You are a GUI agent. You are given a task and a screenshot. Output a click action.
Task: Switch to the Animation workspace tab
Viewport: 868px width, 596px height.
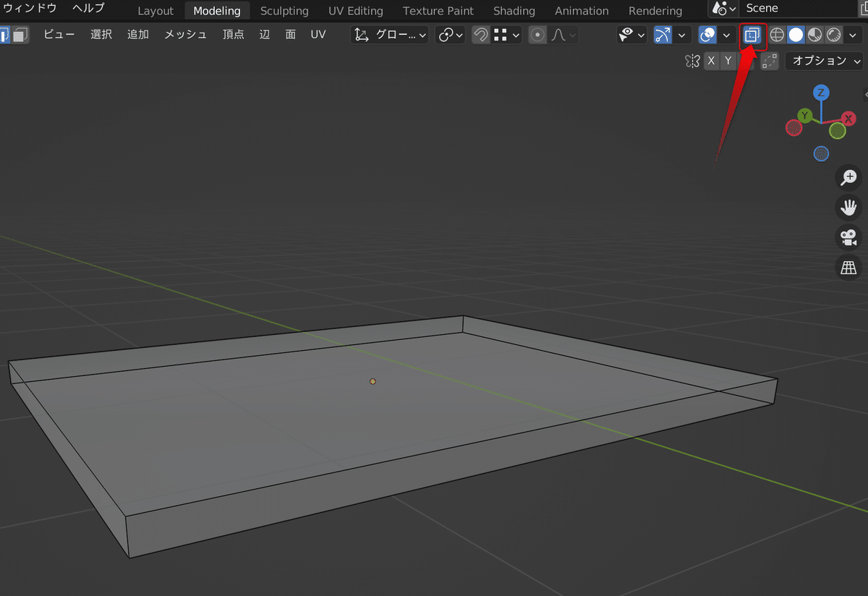582,11
